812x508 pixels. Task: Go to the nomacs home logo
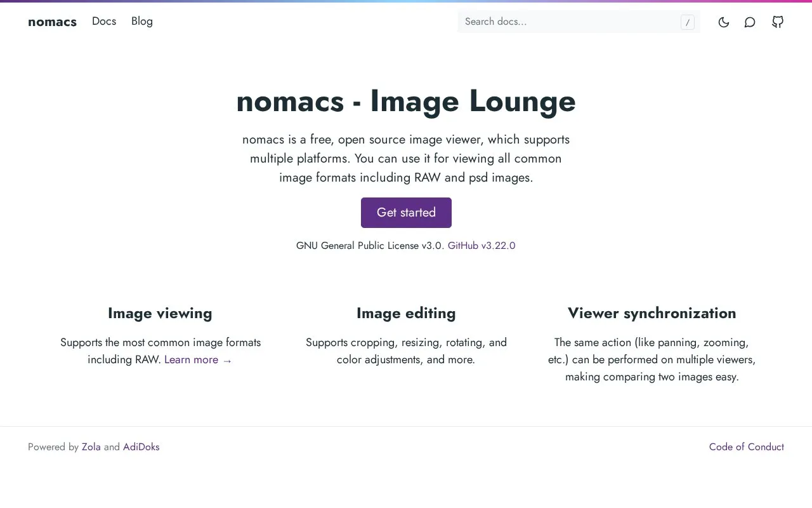pos(52,22)
